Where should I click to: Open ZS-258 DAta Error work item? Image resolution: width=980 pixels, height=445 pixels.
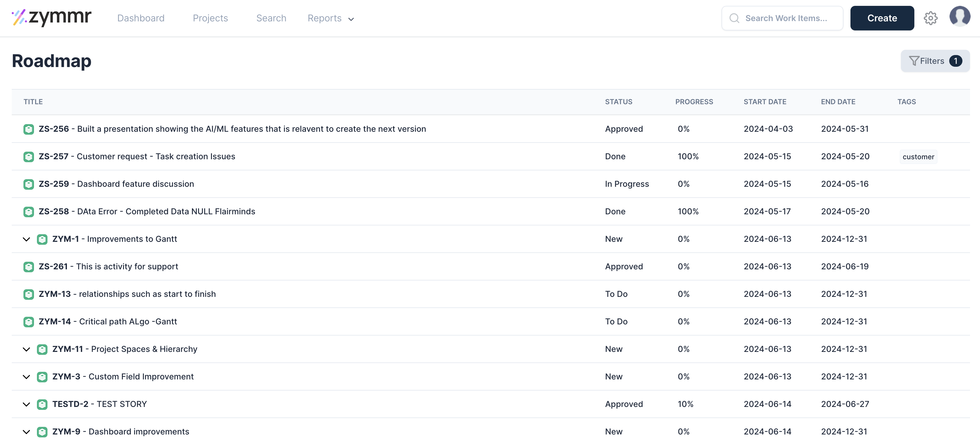pyautogui.click(x=147, y=211)
